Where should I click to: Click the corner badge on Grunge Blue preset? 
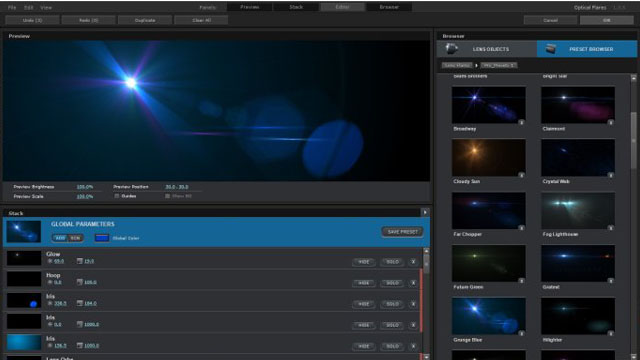coord(521,333)
